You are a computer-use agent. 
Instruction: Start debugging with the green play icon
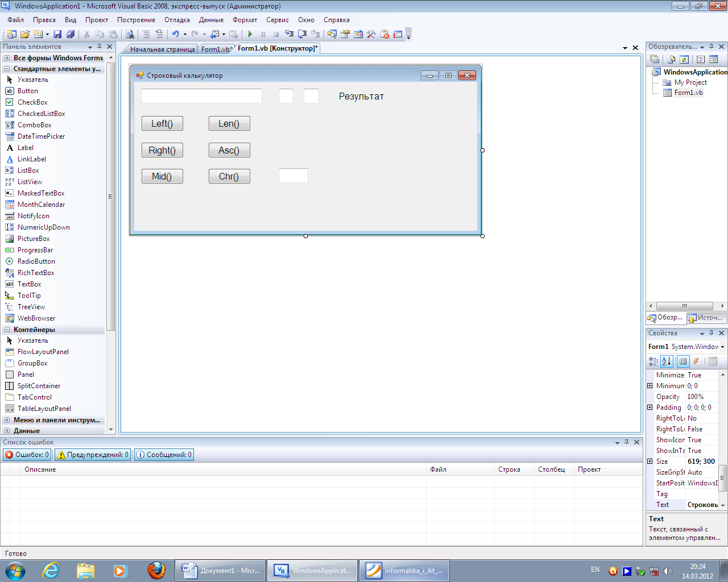tap(250, 34)
